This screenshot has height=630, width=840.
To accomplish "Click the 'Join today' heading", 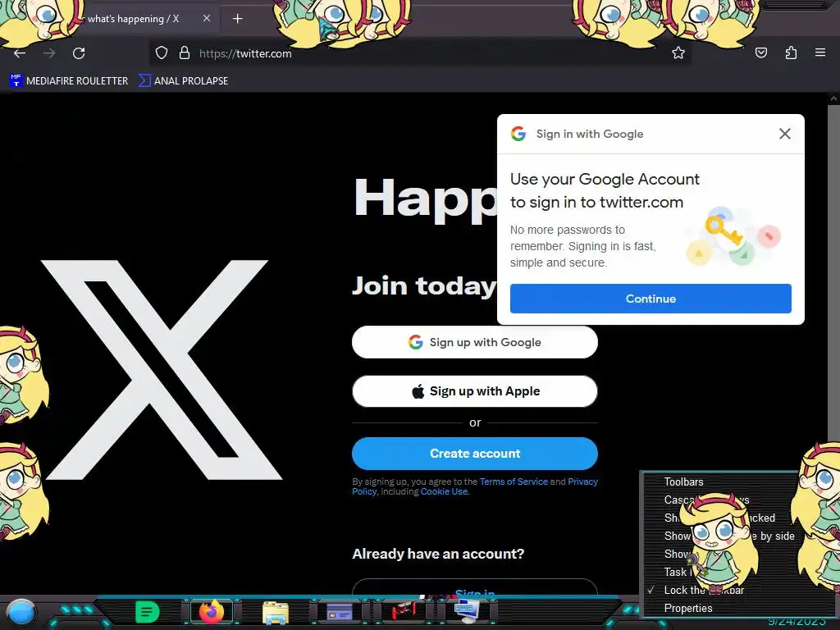I will 424,285.
